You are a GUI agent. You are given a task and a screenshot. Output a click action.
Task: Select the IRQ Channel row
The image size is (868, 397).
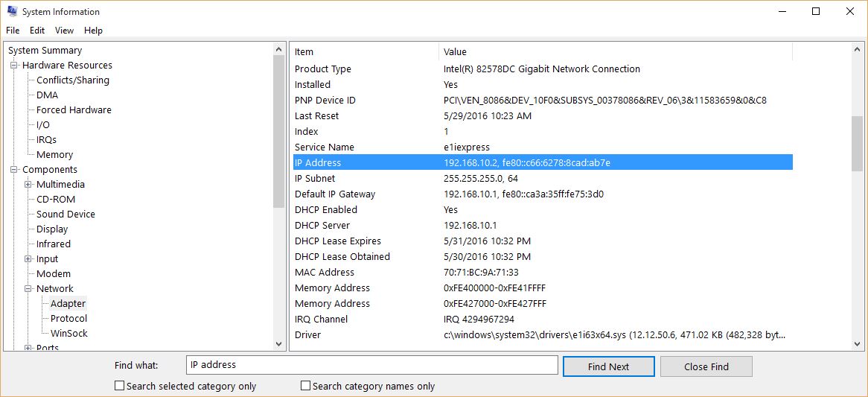543,319
